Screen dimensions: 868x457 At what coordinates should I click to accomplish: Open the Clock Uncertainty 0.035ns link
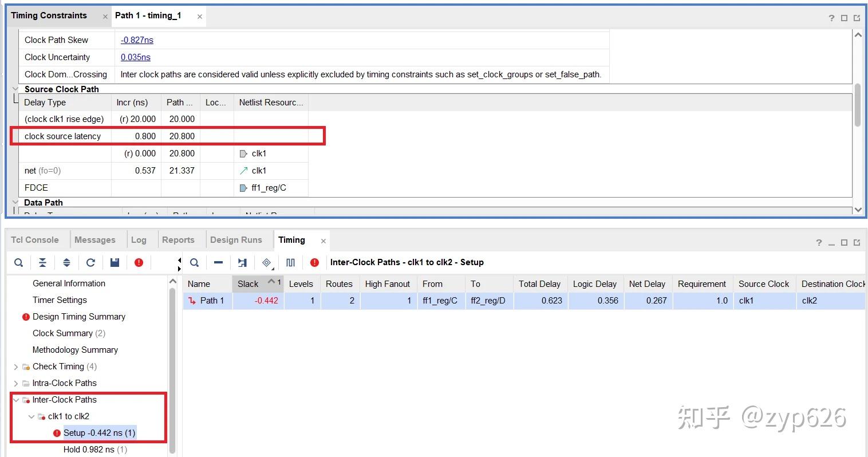136,57
